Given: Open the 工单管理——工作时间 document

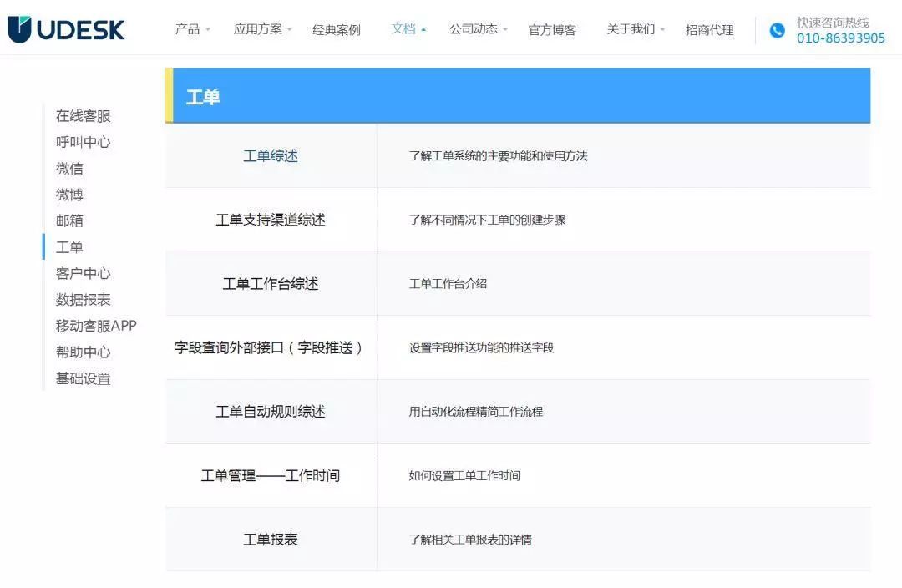Looking at the screenshot, I should click(x=271, y=475).
